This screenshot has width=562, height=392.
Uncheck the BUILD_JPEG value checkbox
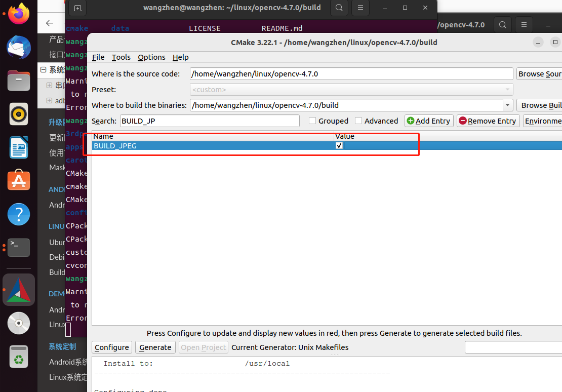(339, 145)
